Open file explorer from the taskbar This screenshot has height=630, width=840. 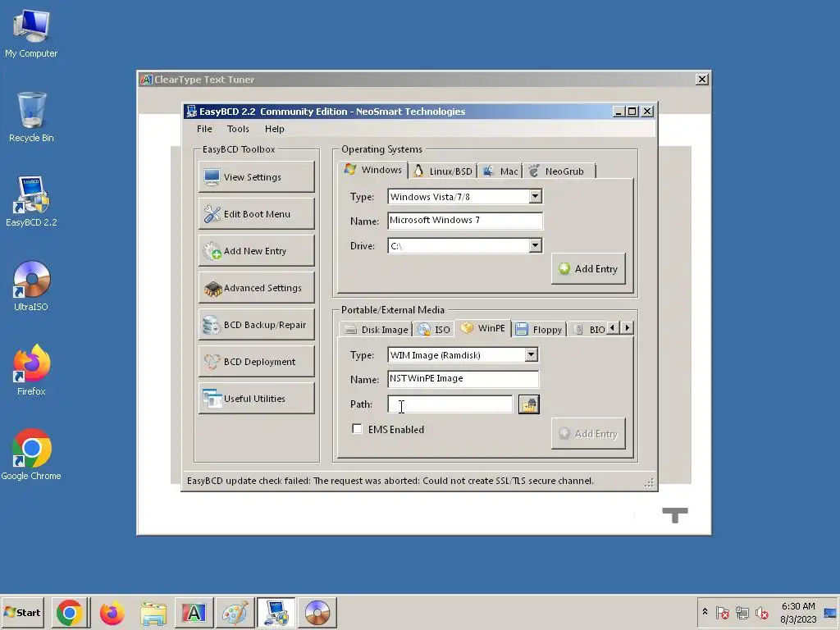[153, 613]
